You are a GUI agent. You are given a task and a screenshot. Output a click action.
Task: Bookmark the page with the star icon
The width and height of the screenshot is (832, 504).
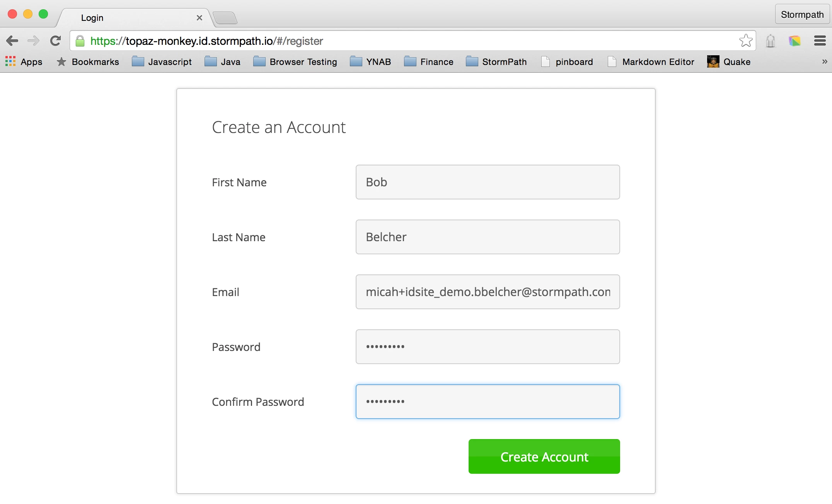pos(746,41)
